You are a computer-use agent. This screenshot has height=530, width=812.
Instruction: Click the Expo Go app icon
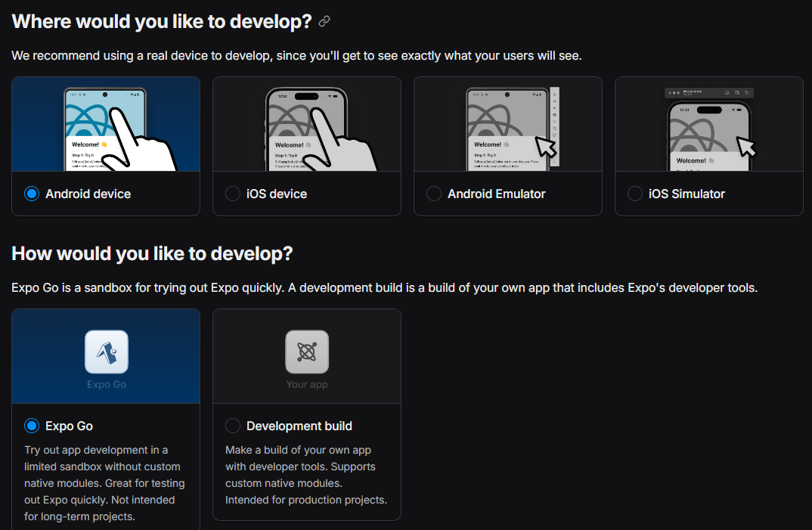[106, 352]
